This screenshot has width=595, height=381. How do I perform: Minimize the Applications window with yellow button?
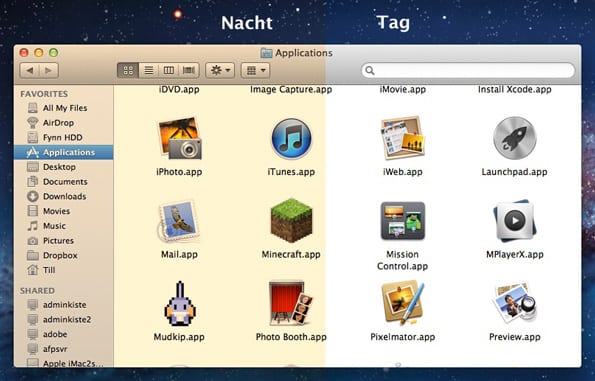pyautogui.click(x=39, y=52)
